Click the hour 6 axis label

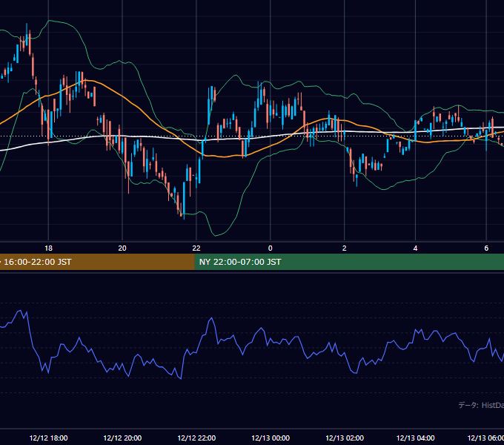[x=486, y=248]
